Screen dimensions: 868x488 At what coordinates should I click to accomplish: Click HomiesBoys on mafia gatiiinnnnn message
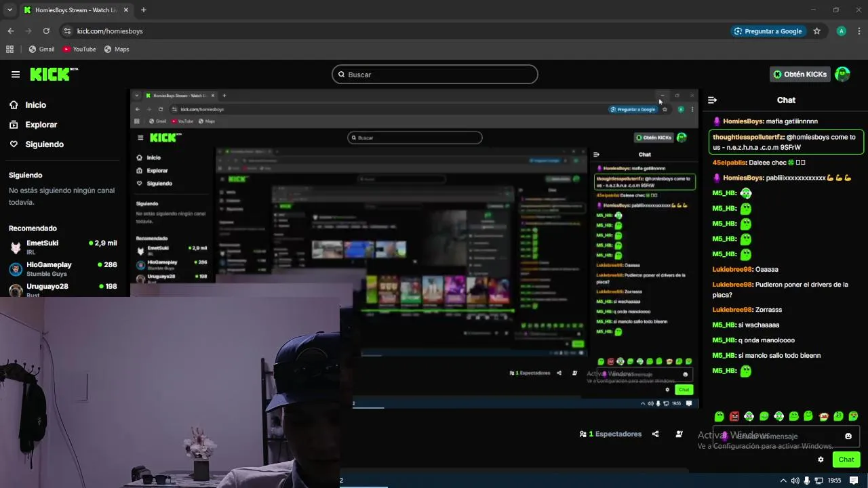click(743, 121)
